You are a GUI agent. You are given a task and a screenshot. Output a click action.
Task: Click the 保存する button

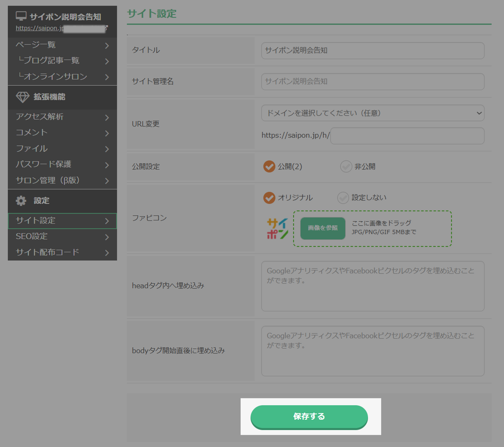coord(309,416)
